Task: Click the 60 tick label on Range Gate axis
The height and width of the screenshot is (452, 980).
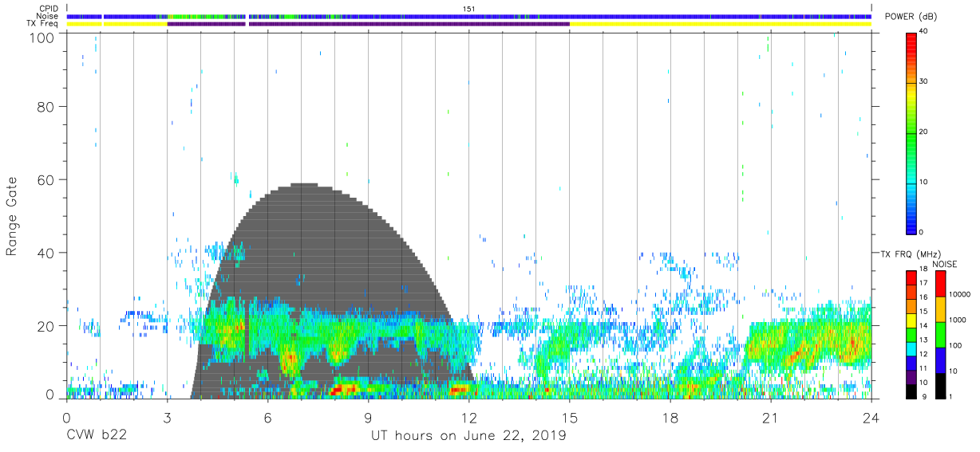Action: click(x=45, y=179)
